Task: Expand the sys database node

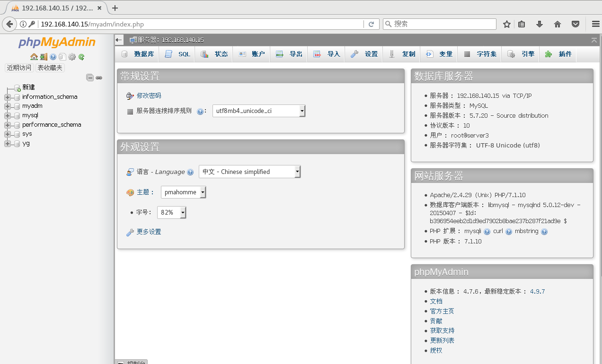Action: pyautogui.click(x=7, y=134)
